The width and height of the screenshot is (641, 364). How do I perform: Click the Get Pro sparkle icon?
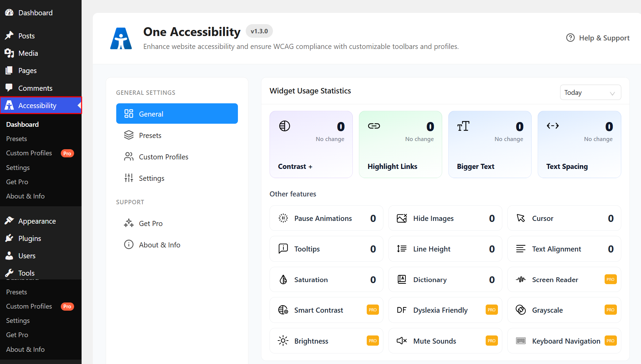coord(129,223)
